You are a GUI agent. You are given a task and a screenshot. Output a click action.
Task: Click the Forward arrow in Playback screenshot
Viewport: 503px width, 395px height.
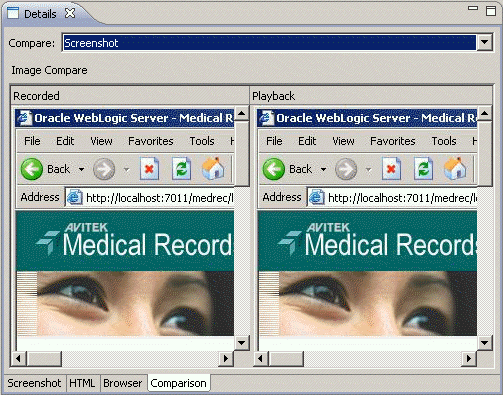click(x=346, y=169)
